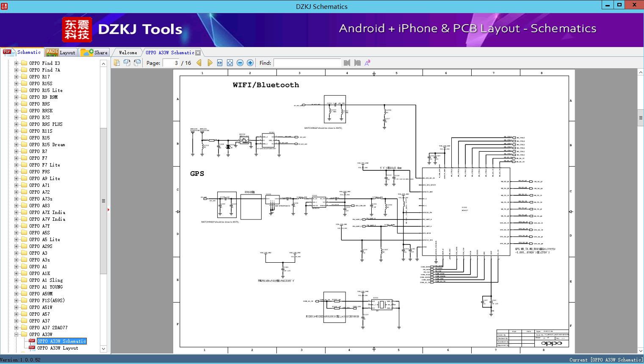Toggle match case search option

click(x=368, y=63)
